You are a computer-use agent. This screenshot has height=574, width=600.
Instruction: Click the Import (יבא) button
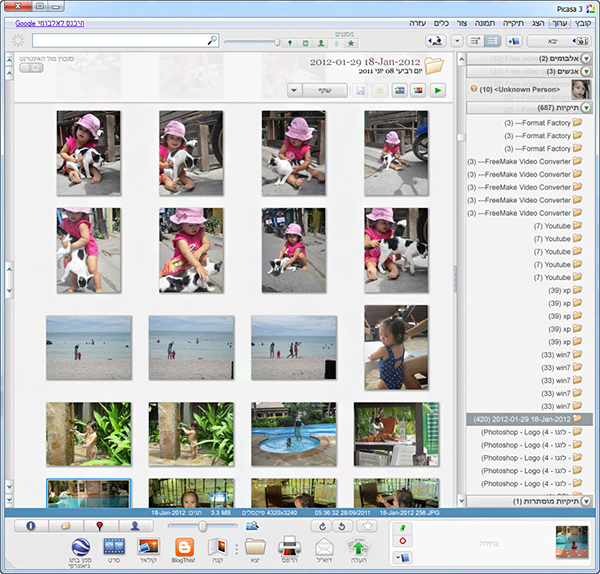click(559, 41)
